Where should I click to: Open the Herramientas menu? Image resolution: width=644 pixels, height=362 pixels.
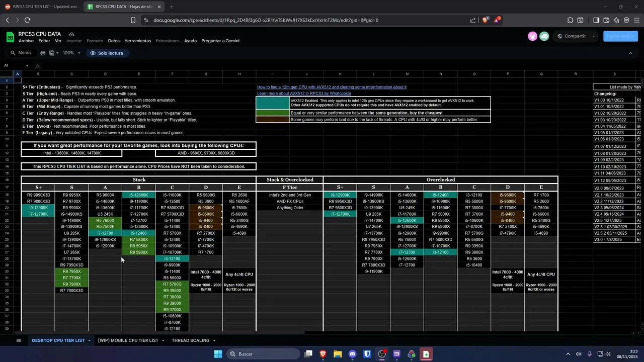click(138, 41)
